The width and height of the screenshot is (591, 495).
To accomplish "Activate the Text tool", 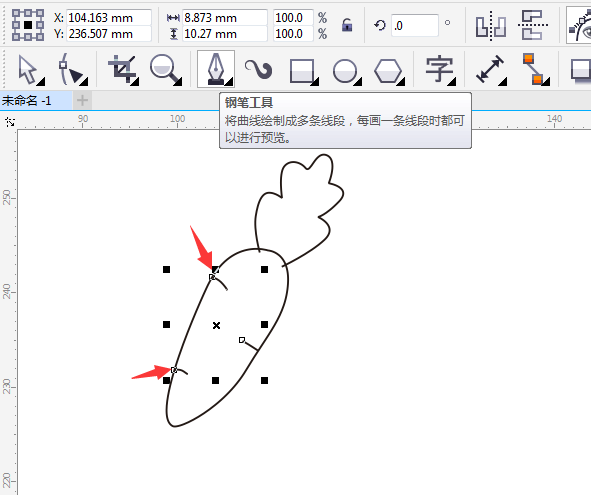I will click(x=440, y=70).
